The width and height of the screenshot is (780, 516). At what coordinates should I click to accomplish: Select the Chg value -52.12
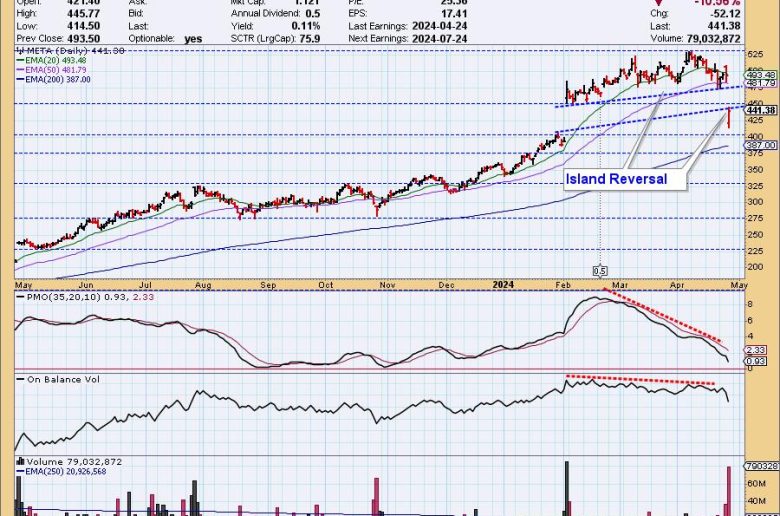[x=723, y=13]
